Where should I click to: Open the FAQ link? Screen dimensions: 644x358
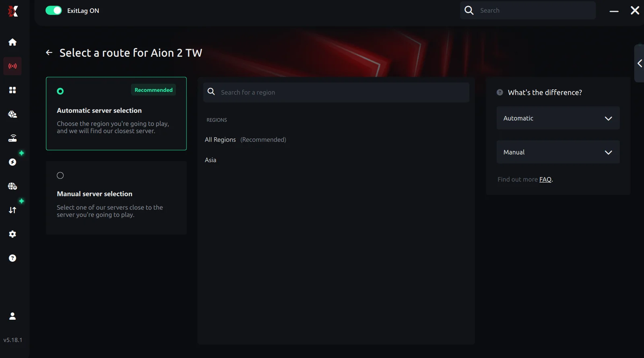[545, 180]
